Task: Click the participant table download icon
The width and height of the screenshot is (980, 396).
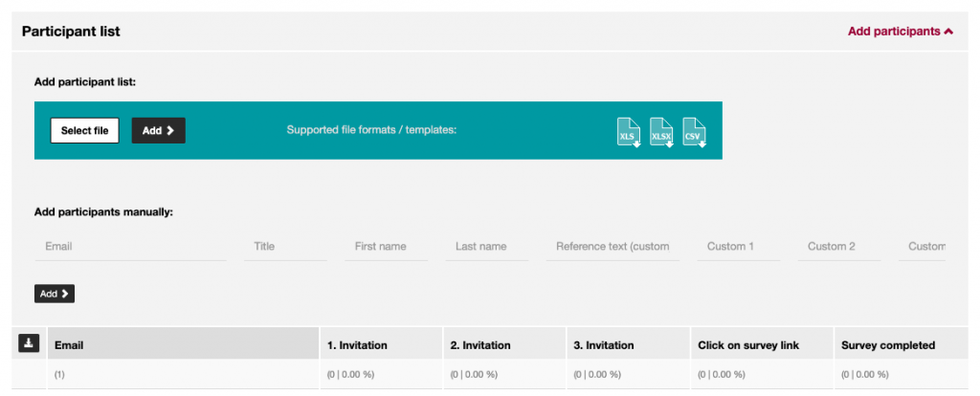Action: 29,342
